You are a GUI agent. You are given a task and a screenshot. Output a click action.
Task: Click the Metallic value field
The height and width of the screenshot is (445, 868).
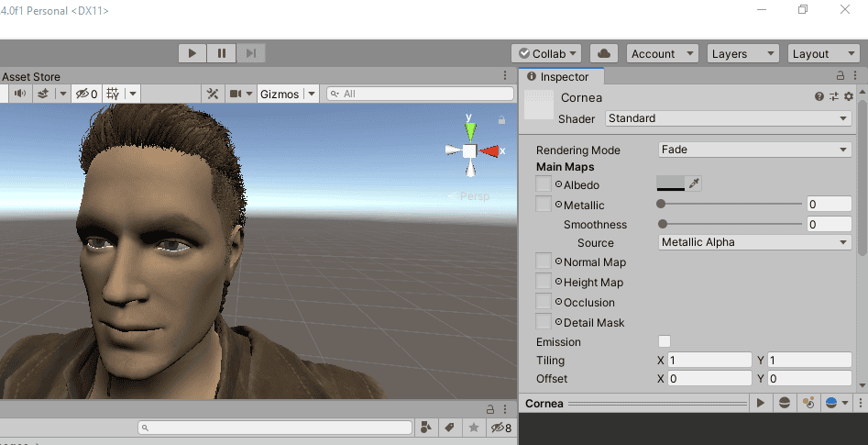coord(829,204)
